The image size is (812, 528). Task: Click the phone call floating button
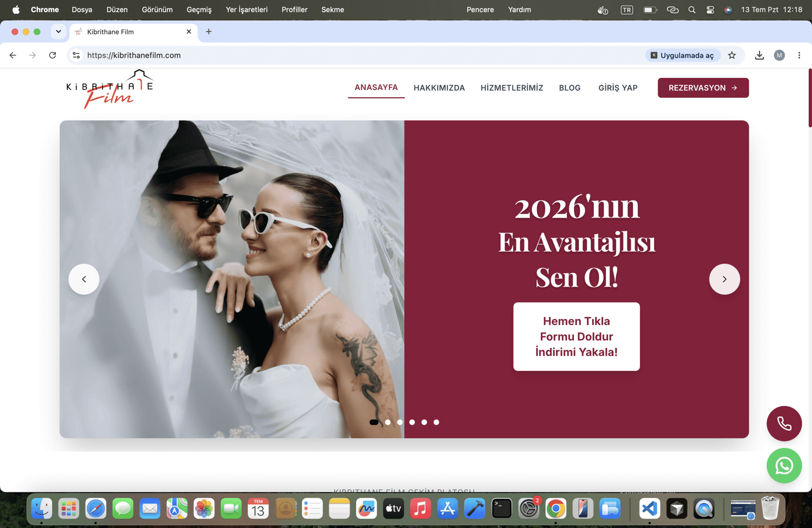click(784, 424)
